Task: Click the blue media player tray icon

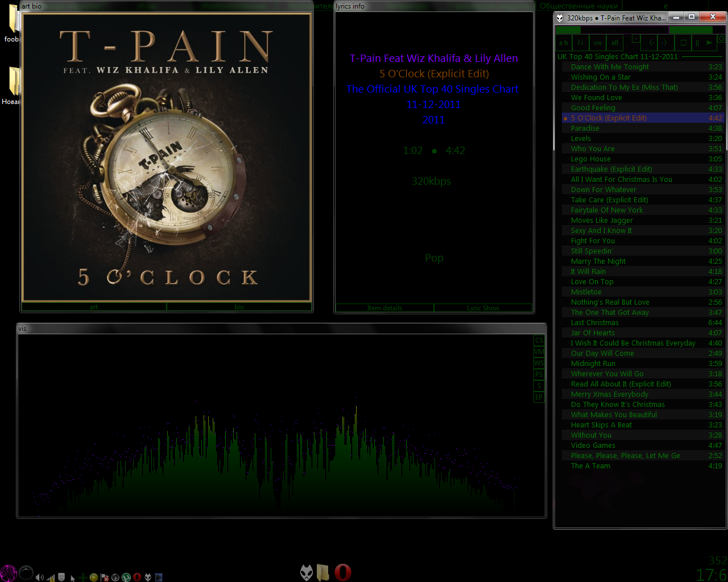Action: point(159,577)
